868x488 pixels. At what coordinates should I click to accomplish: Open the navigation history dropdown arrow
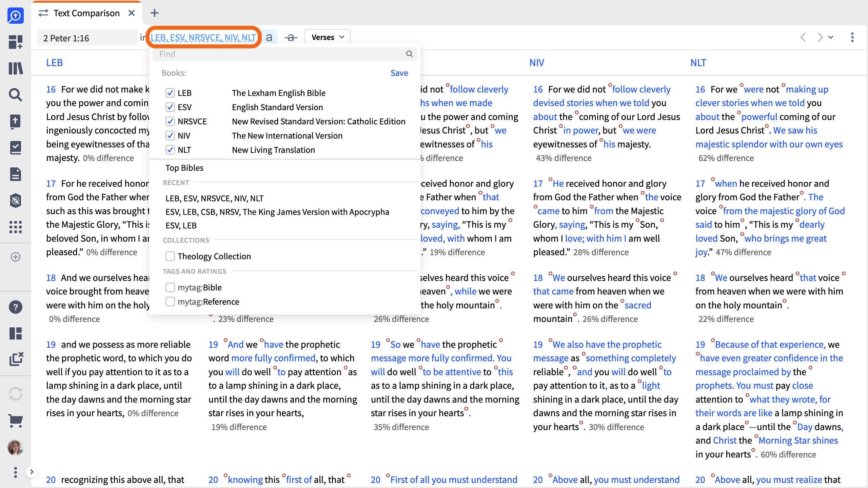831,37
